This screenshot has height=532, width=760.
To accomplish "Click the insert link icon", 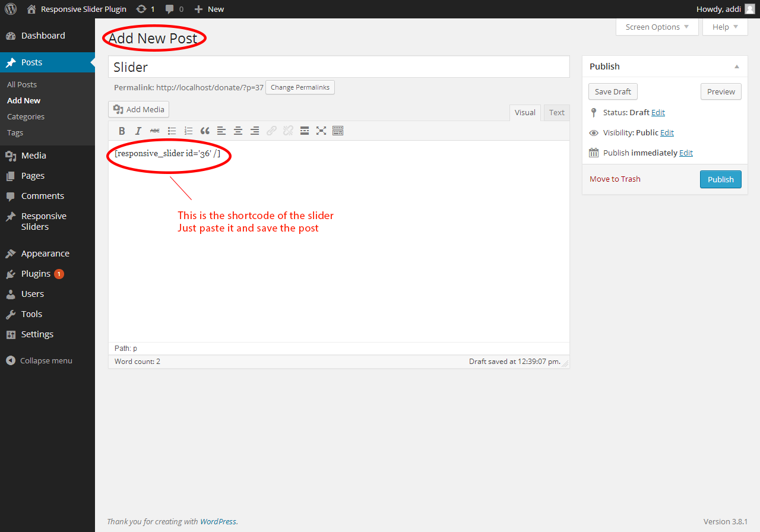I will [271, 131].
